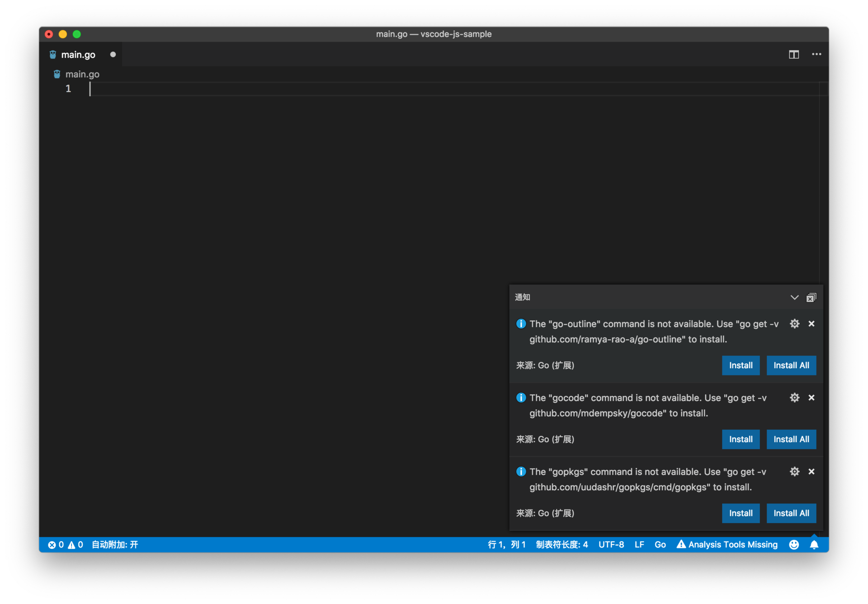Dismiss the go-outline notification
Screen dimensions: 868x604
811,324
